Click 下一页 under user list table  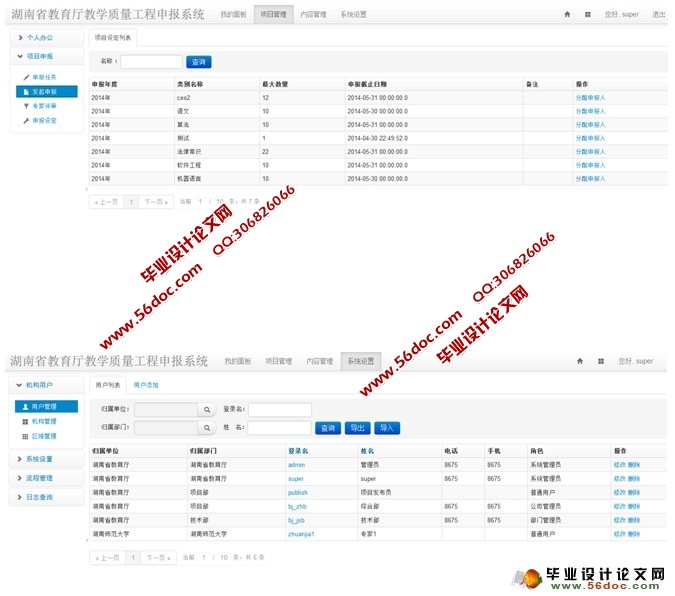(x=158, y=558)
